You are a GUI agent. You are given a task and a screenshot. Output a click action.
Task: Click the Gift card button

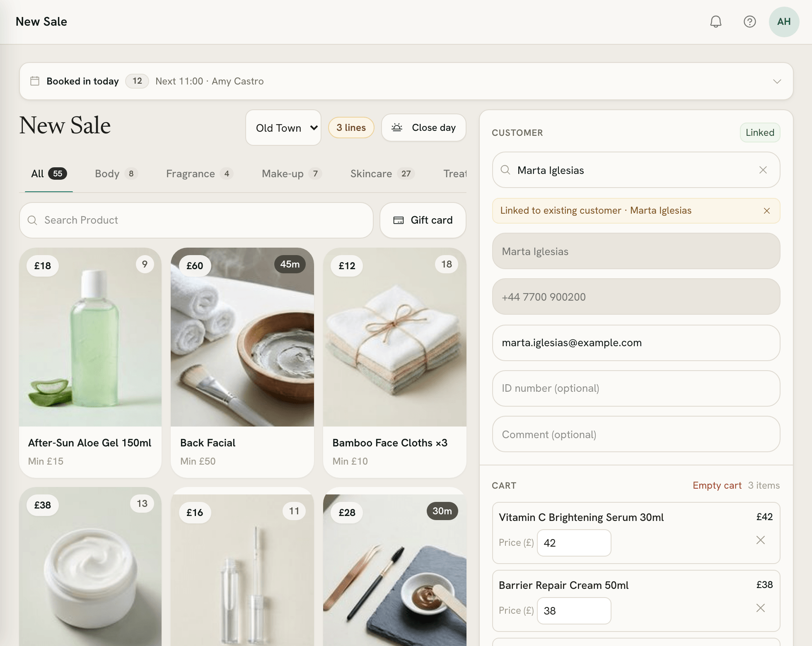[423, 220]
